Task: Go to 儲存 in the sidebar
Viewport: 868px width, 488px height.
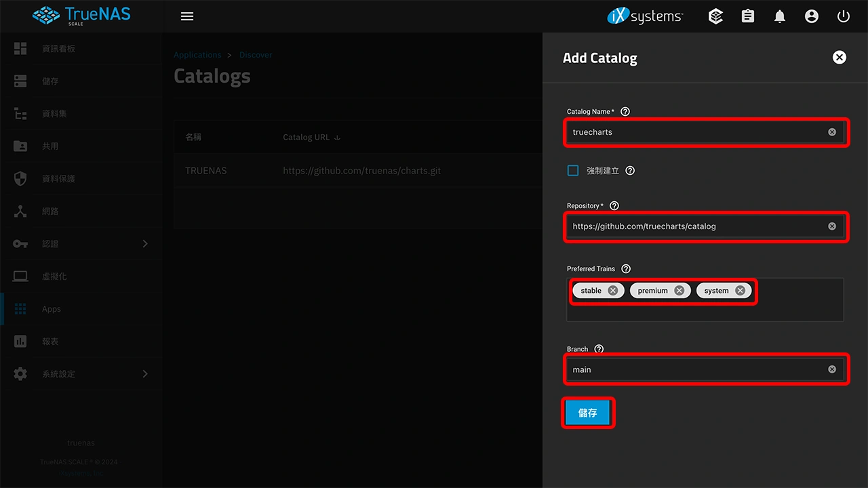Action: (50, 81)
